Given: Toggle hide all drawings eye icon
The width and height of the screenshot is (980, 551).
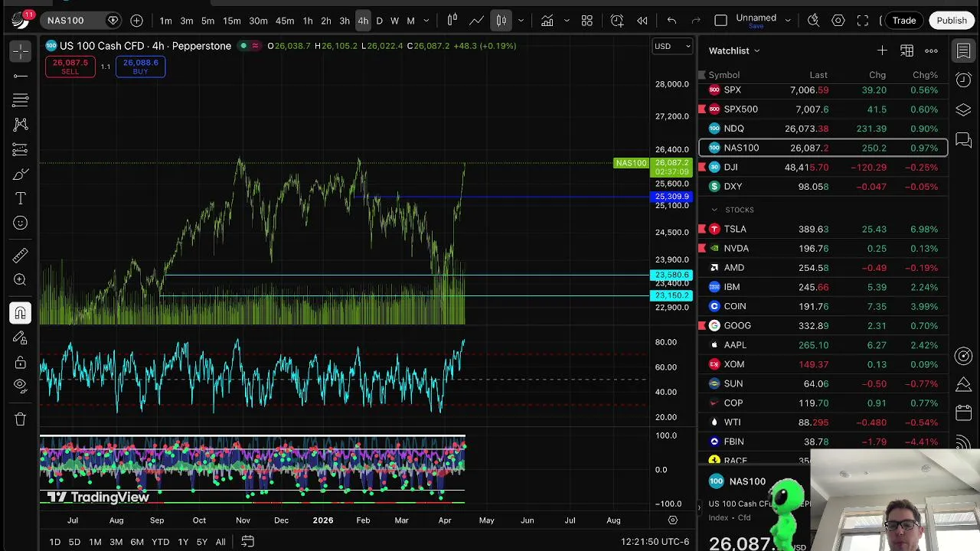Looking at the screenshot, I should (x=21, y=386).
